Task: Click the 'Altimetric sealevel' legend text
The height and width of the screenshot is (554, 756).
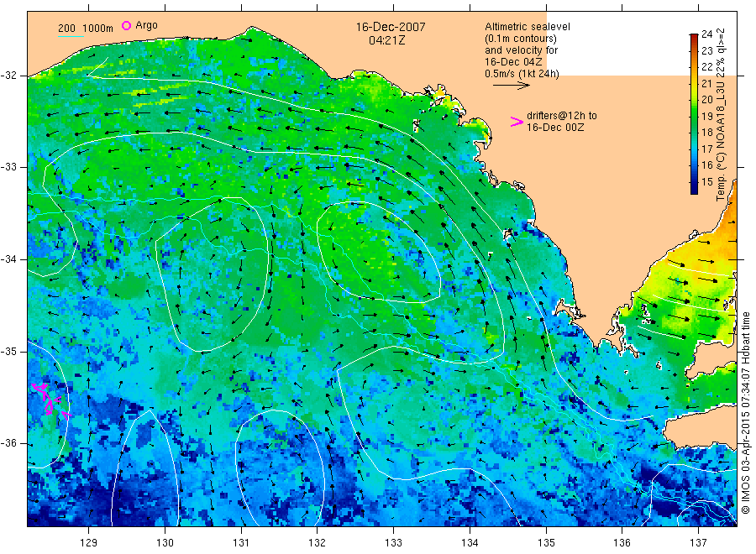Action: click(x=527, y=27)
